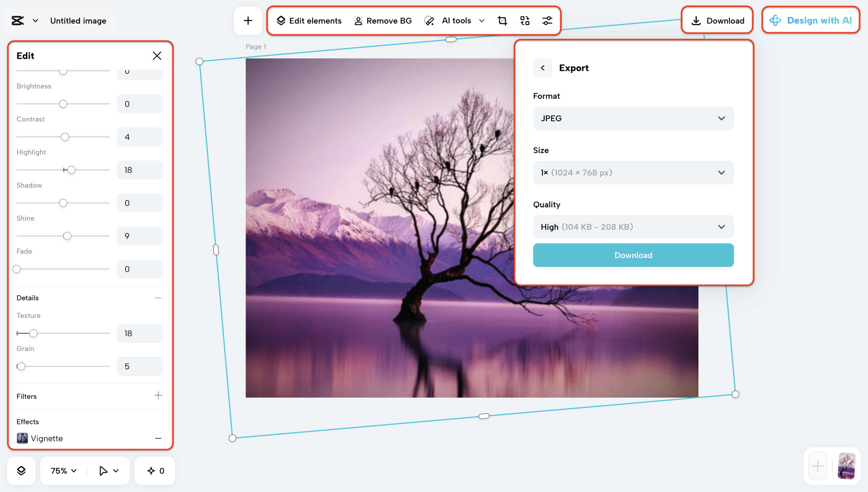
Task: Open the Format JPEG dropdown
Action: tap(633, 118)
